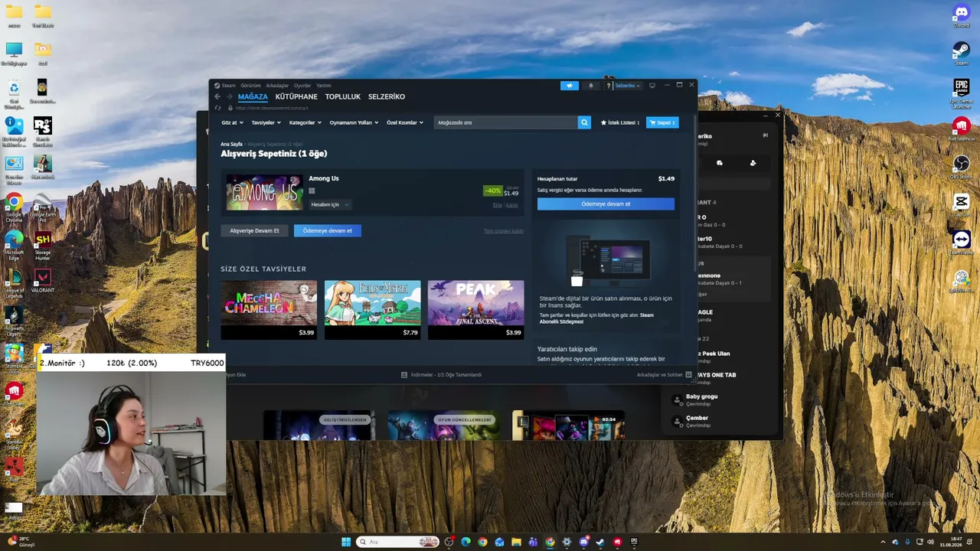
Task: Expand the Tavsiyeler dropdown
Action: (x=266, y=122)
